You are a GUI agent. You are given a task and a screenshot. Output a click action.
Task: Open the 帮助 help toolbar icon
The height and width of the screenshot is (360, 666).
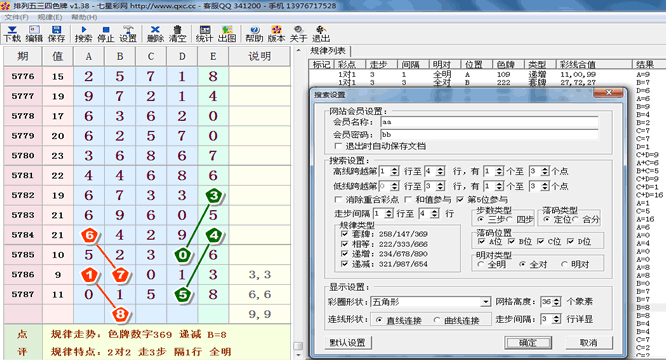click(x=254, y=34)
